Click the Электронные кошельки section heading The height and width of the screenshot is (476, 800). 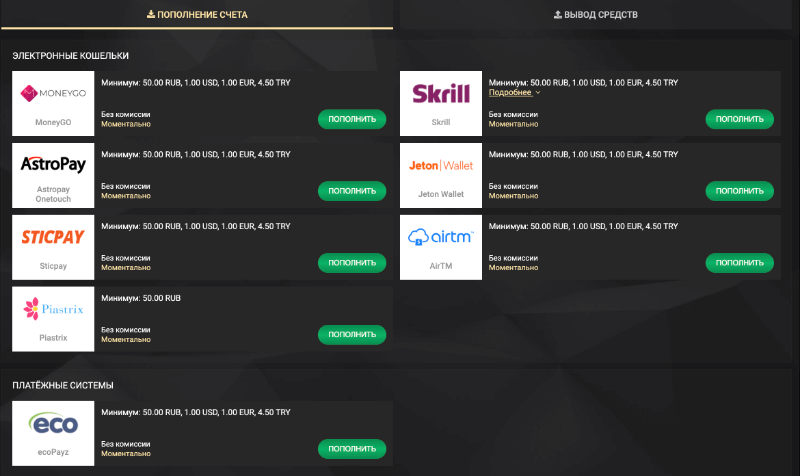tap(70, 56)
